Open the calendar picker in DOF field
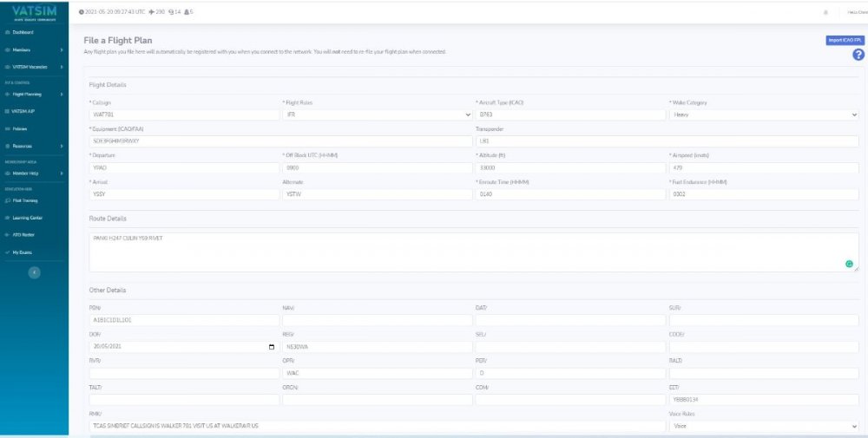 point(271,347)
